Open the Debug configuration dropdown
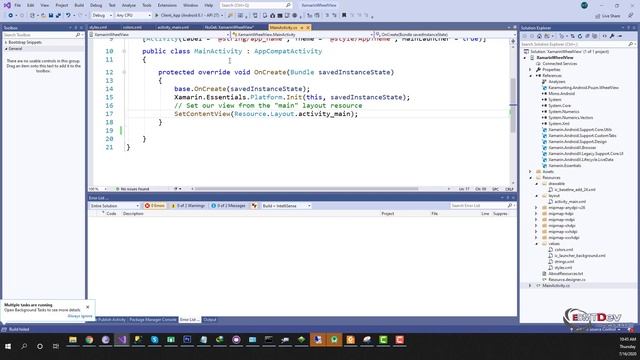Image resolution: width=640 pixels, height=360 pixels. point(102,16)
